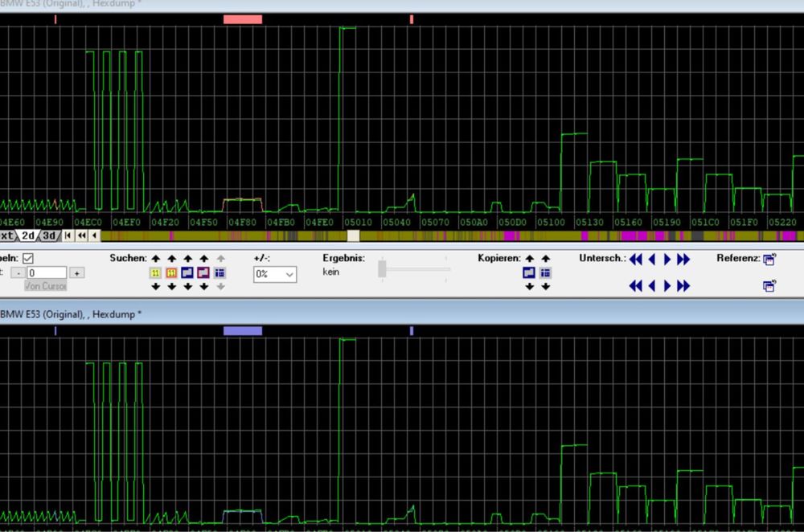Go to next difference, upper Untersch. row
Image resolution: width=804 pixels, height=532 pixels.
[667, 260]
